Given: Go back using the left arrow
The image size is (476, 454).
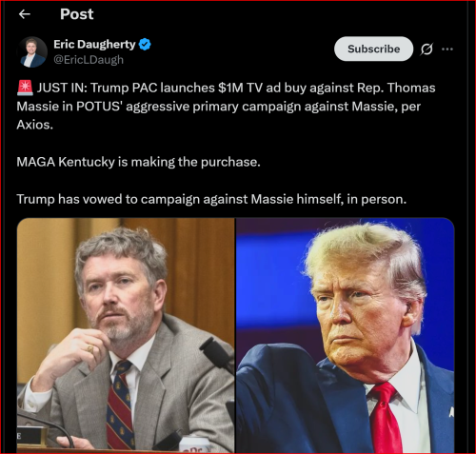Looking at the screenshot, I should [25, 14].
